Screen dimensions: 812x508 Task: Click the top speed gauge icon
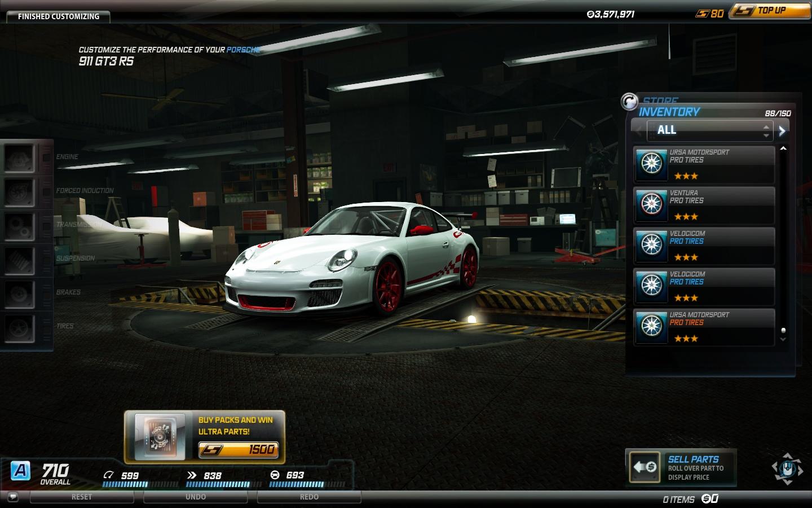[x=108, y=475]
